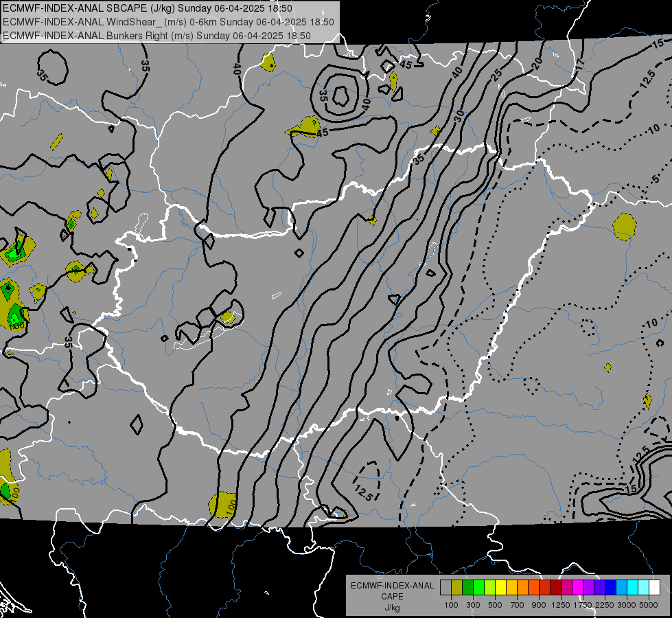Click the cyan 3000 J/kg swatch
Image resolution: width=672 pixels, height=618 pixels.
pyautogui.click(x=633, y=588)
